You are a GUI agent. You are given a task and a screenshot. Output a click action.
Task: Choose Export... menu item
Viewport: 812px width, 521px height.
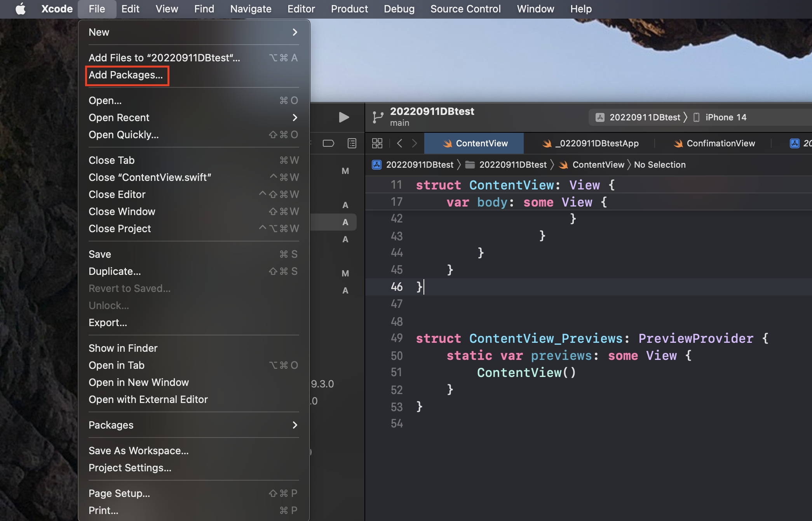[193, 323]
